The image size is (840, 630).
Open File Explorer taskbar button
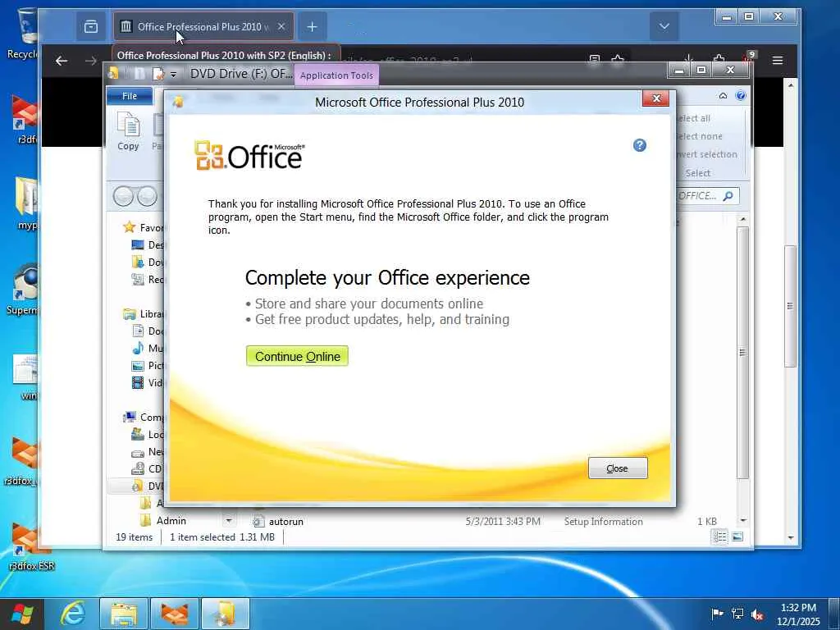coord(124,614)
